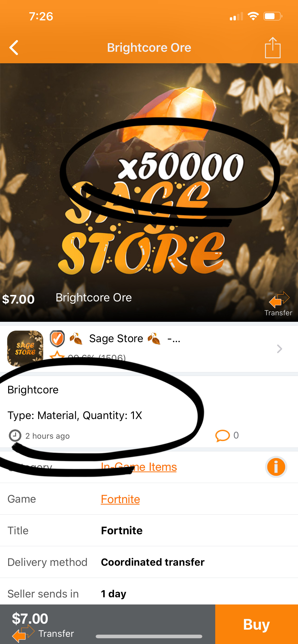Open the Fortnite game link

pos(120,499)
